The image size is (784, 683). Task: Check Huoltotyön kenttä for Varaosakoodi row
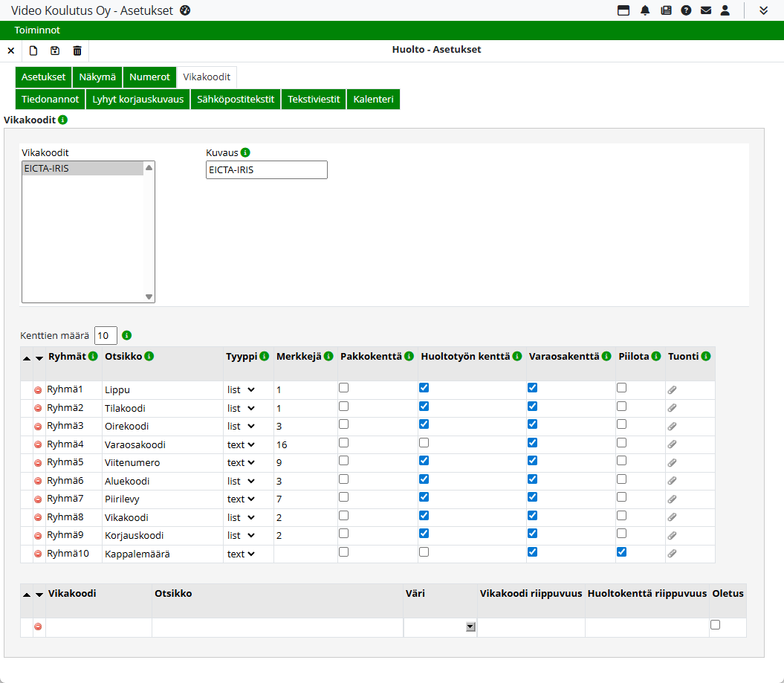point(424,443)
